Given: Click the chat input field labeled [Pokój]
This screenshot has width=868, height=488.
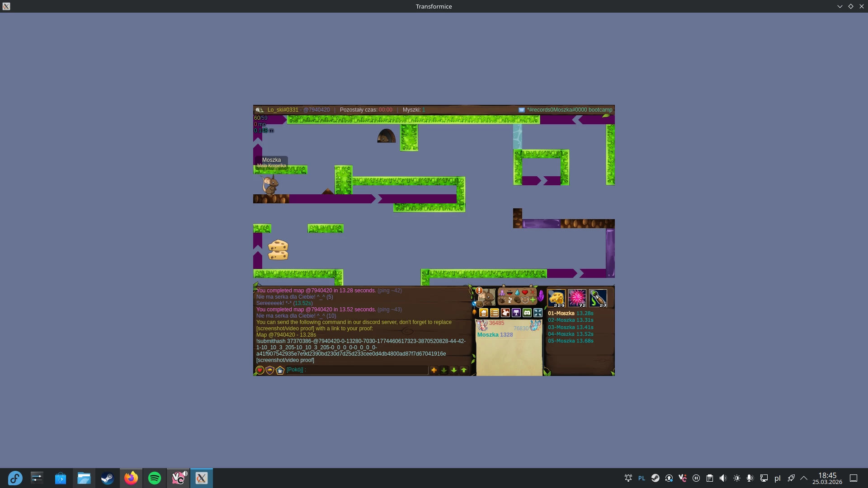Looking at the screenshot, I should tap(357, 370).
